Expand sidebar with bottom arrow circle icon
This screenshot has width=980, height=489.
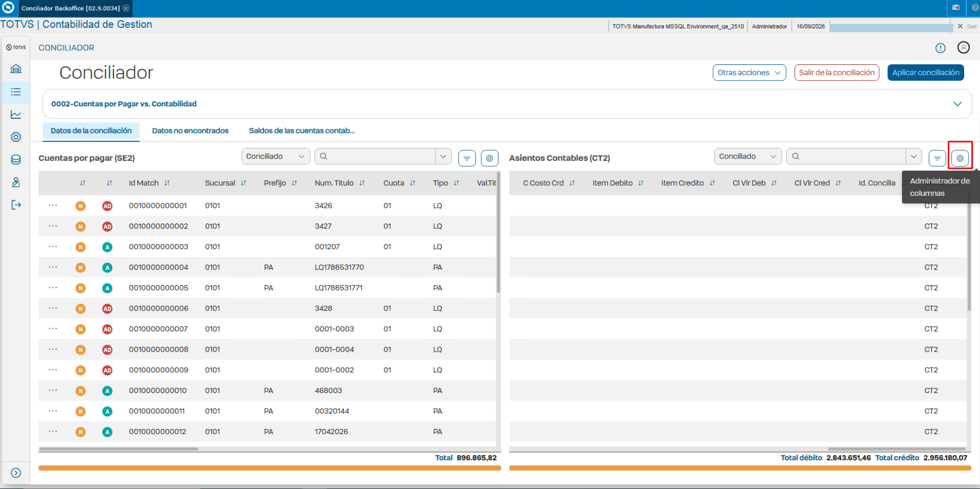tap(16, 473)
